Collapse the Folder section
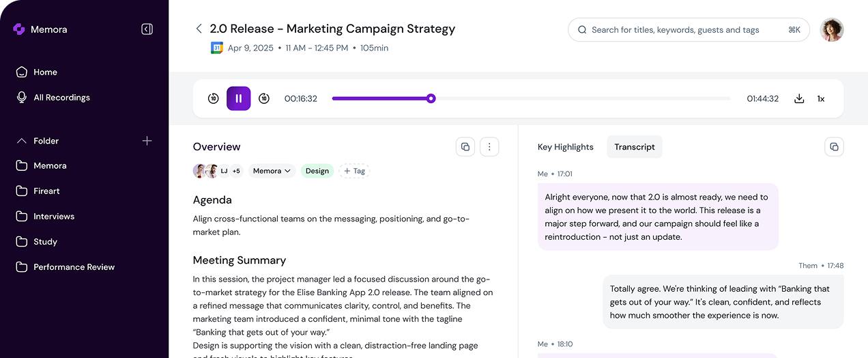 click(22, 141)
